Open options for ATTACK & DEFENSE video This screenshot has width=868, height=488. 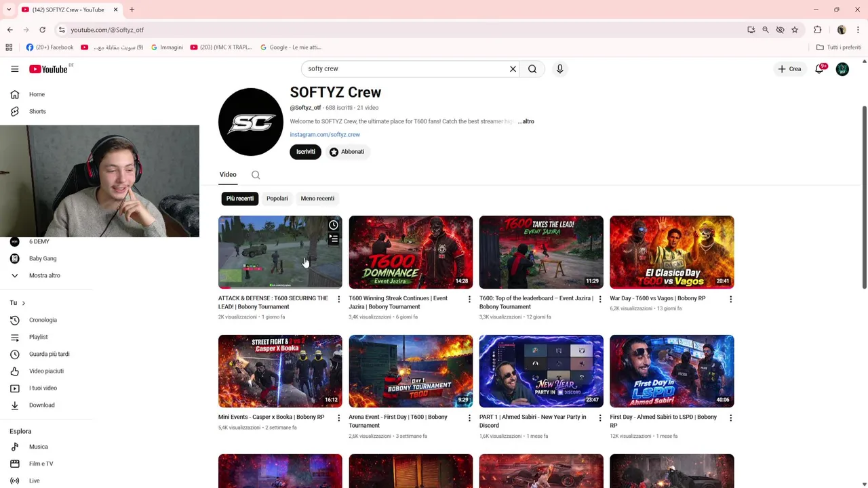(339, 299)
